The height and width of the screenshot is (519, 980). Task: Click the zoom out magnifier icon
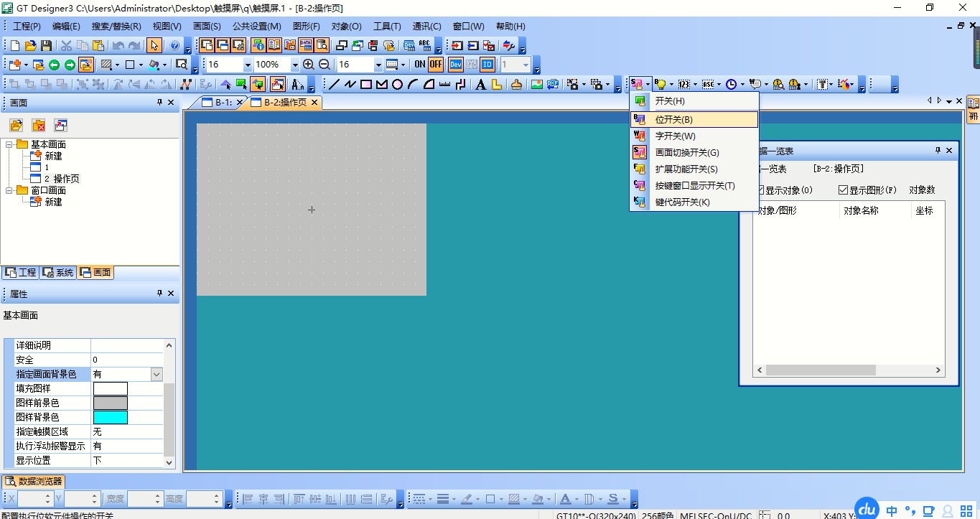325,65
